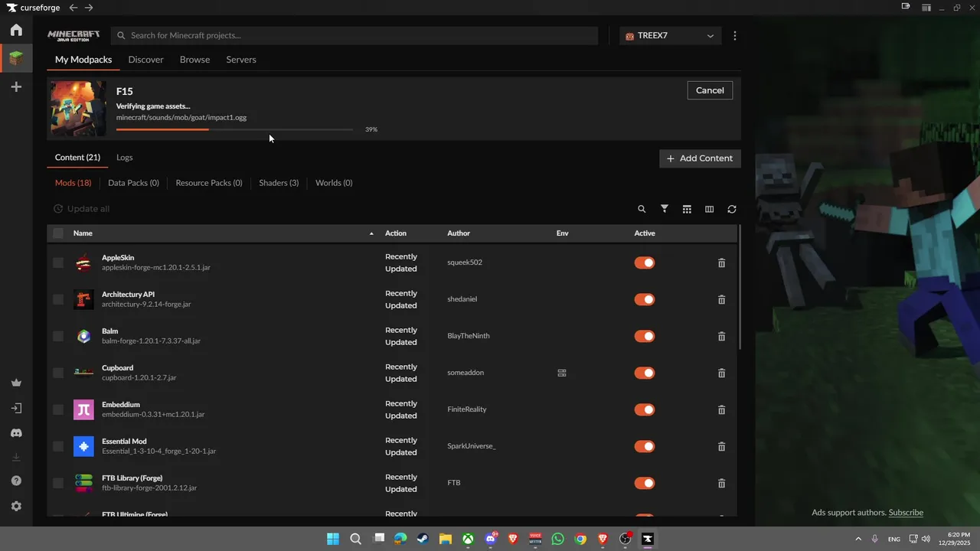This screenshot has width=980, height=551.
Task: Sort by the Name column arrow
Action: [x=371, y=233]
